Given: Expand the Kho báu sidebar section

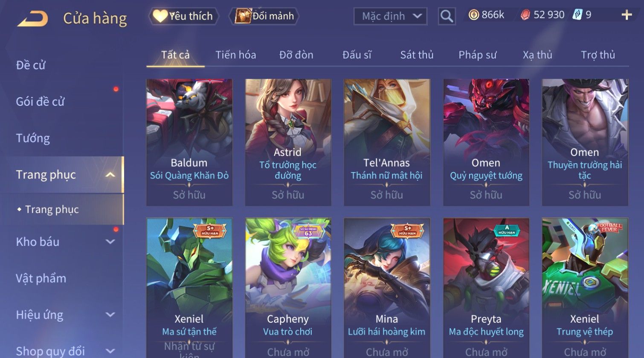Looking at the screenshot, I should 110,242.
